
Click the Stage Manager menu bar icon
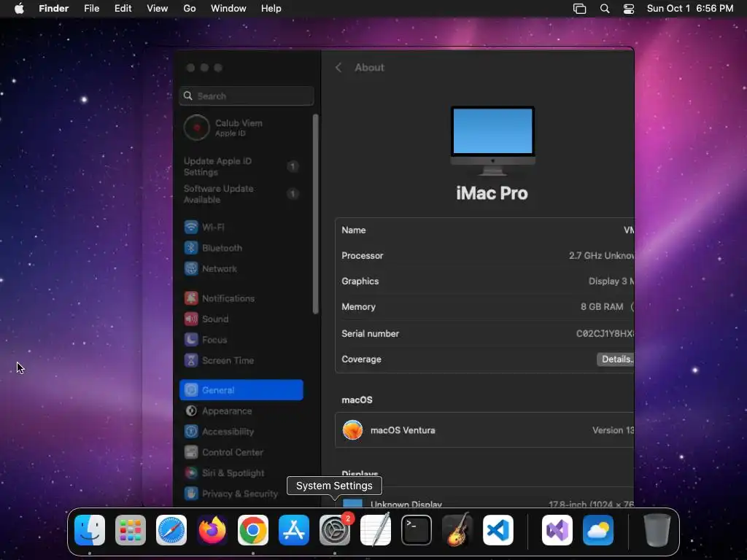(x=579, y=9)
